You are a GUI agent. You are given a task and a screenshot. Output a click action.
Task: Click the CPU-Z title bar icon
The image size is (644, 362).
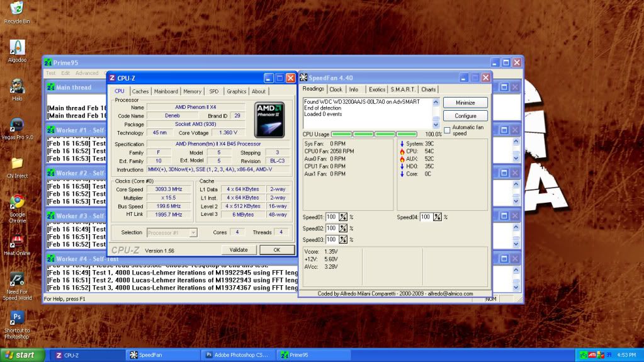[112, 78]
